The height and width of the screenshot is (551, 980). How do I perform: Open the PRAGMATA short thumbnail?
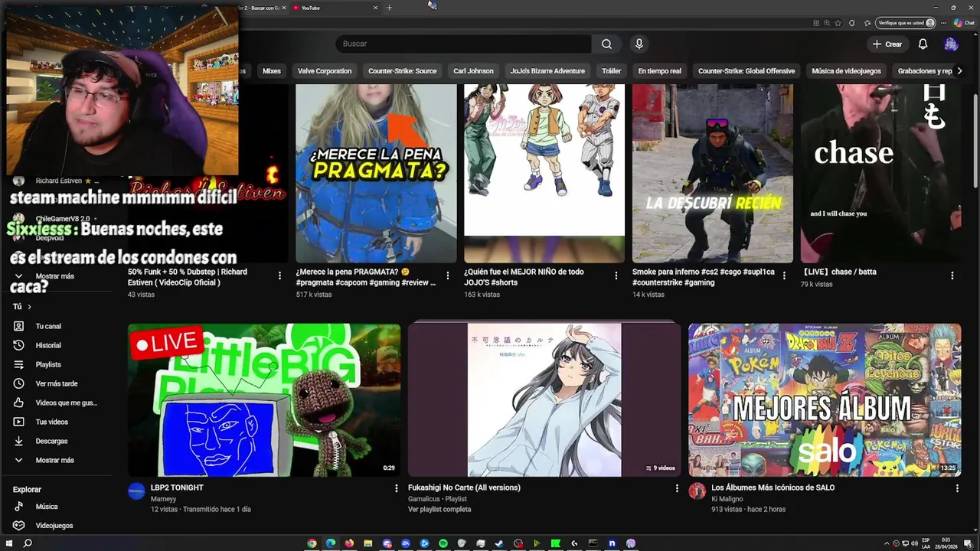coord(376,173)
